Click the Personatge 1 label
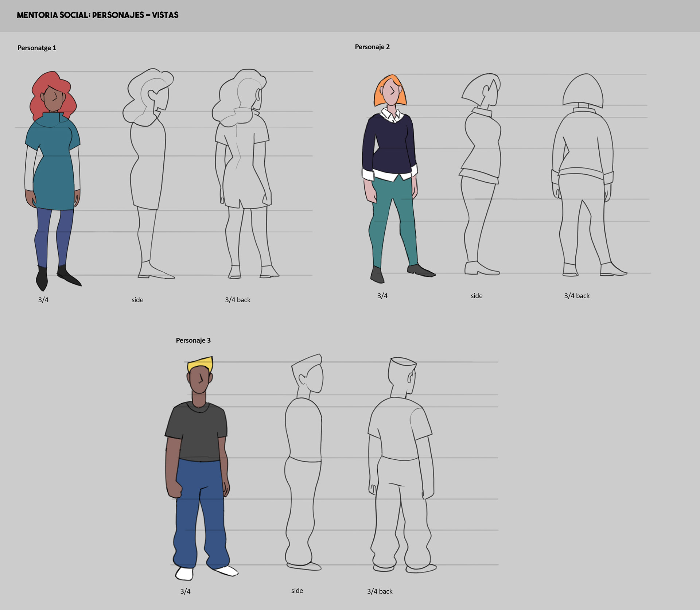The width and height of the screenshot is (700, 610). pos(37,48)
